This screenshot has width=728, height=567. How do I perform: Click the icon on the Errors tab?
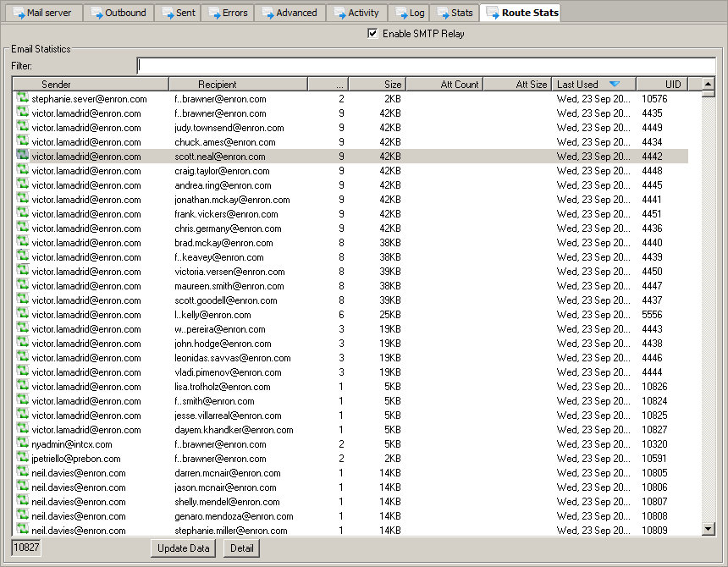[x=215, y=13]
